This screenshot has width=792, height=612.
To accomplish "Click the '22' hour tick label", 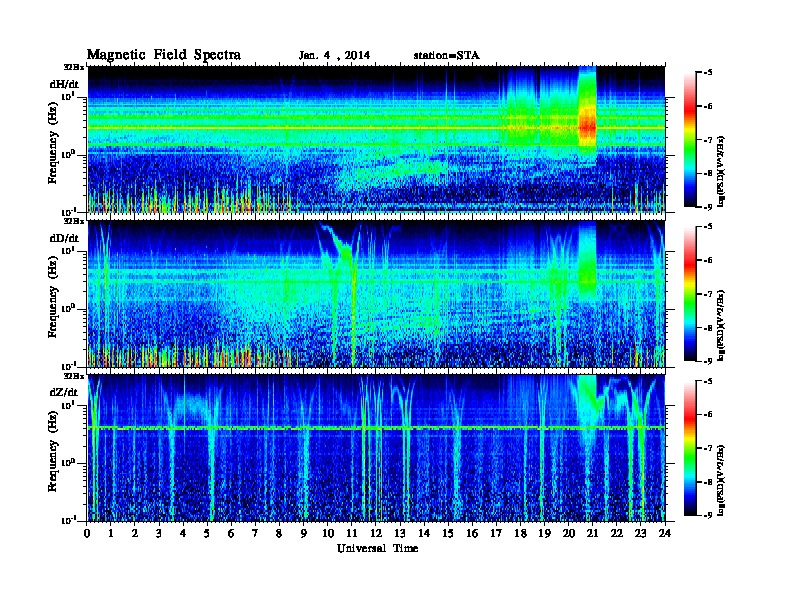I will click(616, 534).
